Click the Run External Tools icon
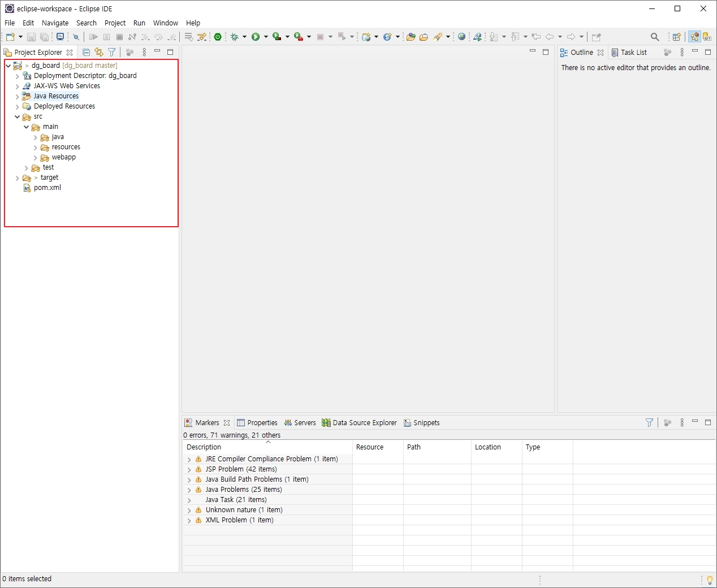This screenshot has width=717, height=588. click(298, 37)
